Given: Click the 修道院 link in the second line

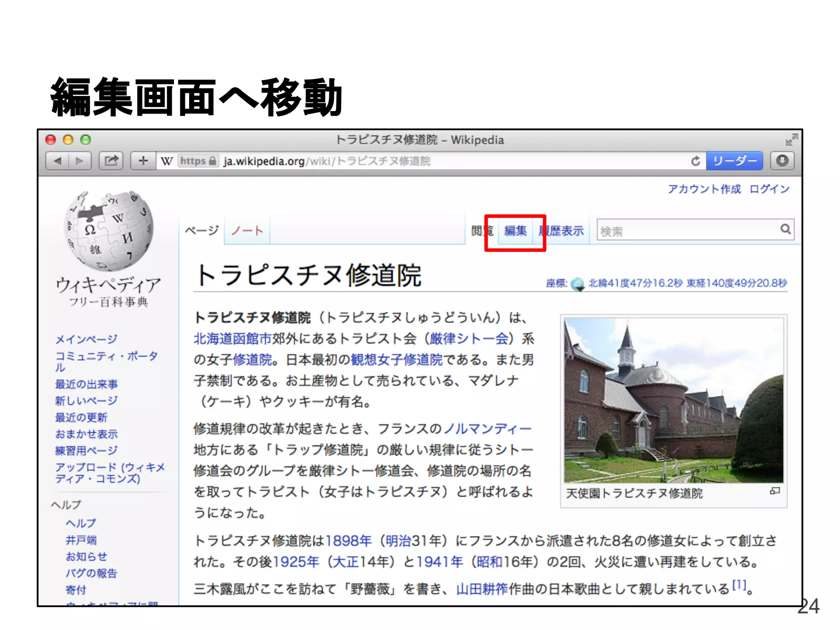Looking at the screenshot, I should pyautogui.click(x=253, y=360).
